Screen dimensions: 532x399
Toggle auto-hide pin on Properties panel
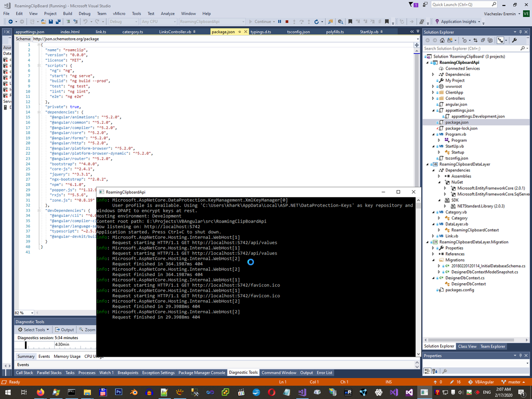pos(520,356)
